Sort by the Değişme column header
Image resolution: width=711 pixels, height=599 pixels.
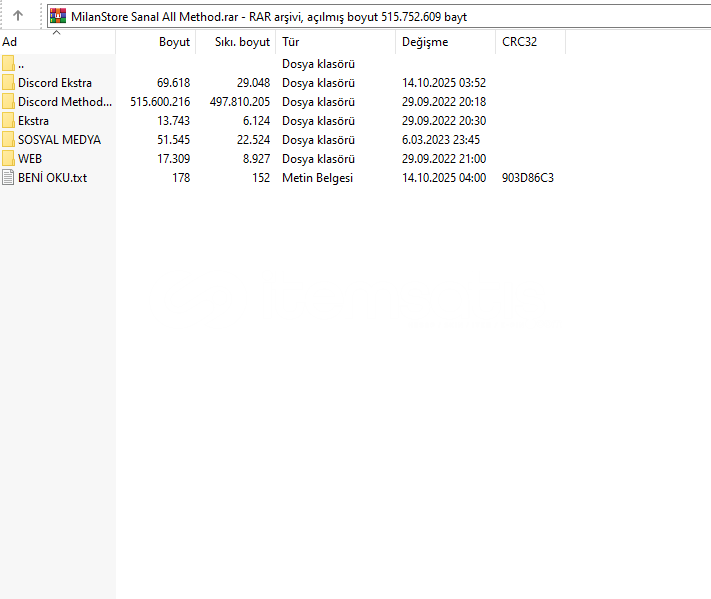click(x=446, y=42)
